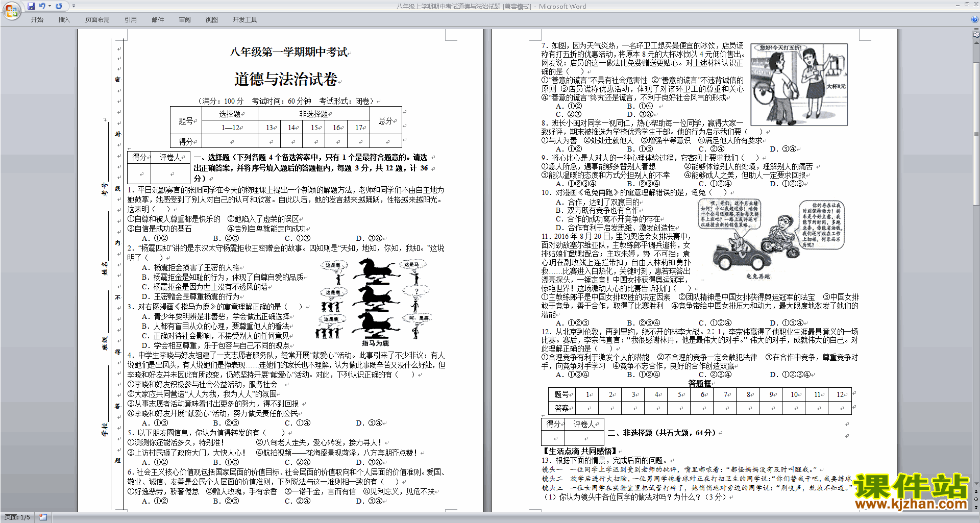The width and height of the screenshot is (980, 523).
Task: Click the 1—12 cell in score table
Action: [230, 128]
